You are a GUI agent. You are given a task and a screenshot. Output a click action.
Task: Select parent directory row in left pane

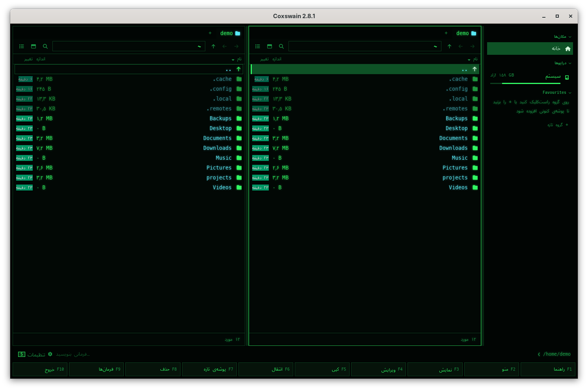129,69
